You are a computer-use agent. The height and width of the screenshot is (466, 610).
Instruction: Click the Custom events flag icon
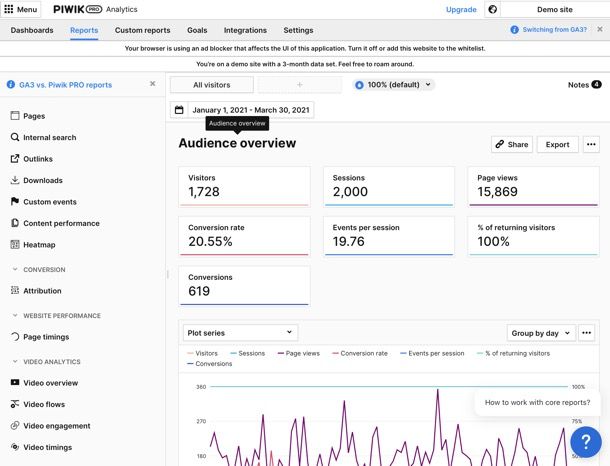[15, 201]
